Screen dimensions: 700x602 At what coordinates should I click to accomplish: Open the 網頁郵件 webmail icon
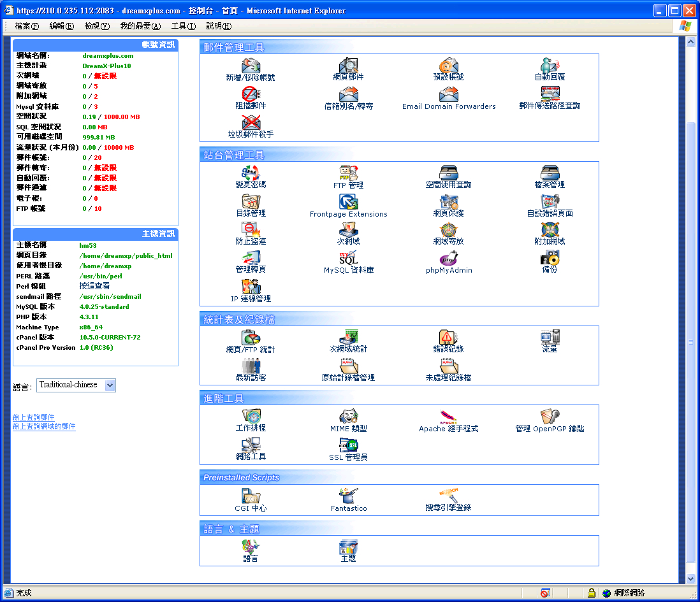(x=348, y=66)
